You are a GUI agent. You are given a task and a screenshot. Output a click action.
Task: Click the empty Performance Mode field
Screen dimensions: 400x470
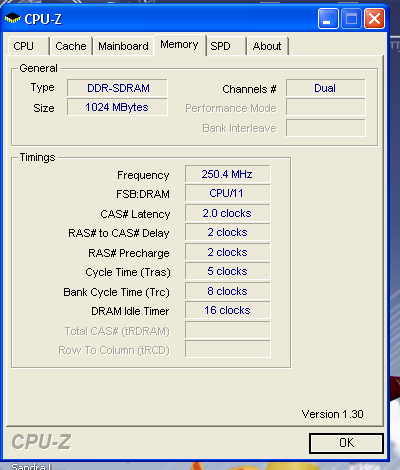click(x=326, y=108)
